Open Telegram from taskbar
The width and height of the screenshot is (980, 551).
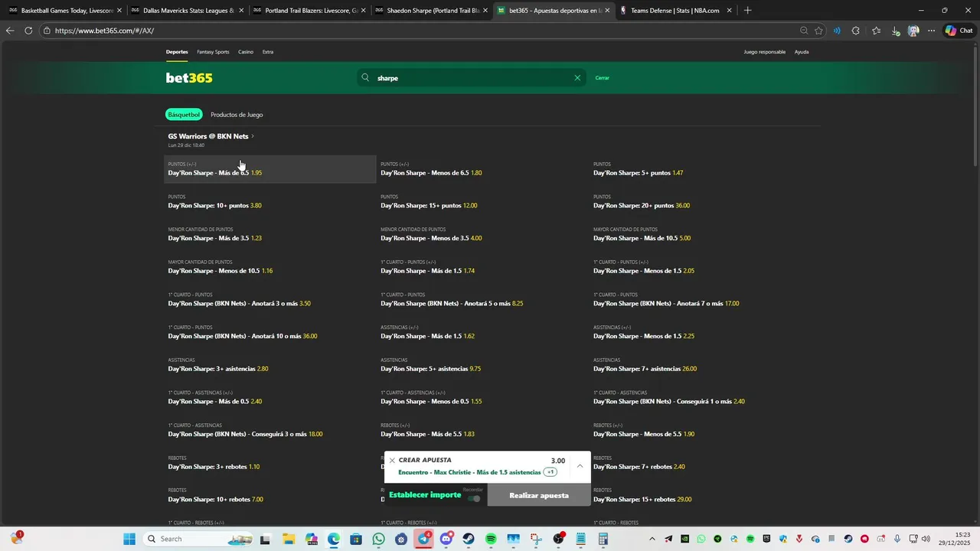point(423,539)
